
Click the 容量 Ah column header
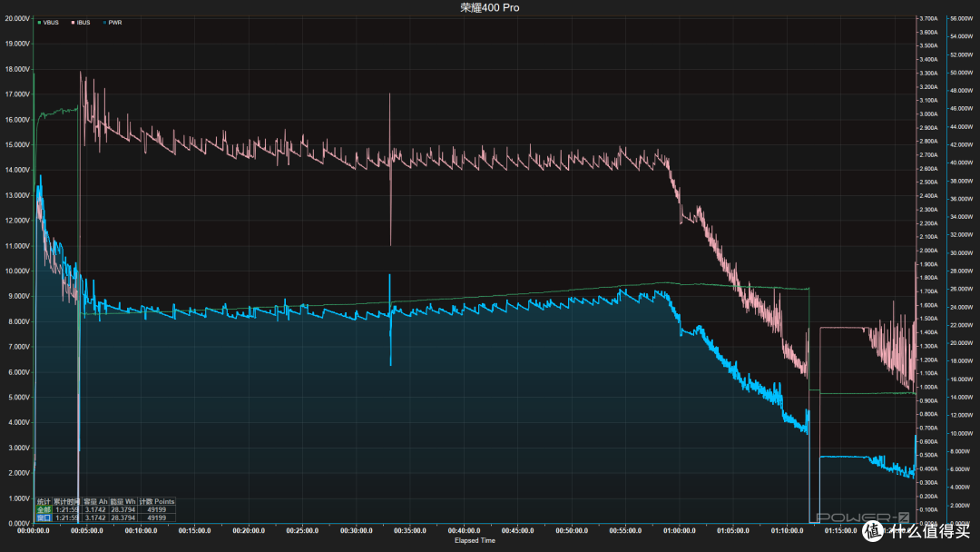click(95, 502)
